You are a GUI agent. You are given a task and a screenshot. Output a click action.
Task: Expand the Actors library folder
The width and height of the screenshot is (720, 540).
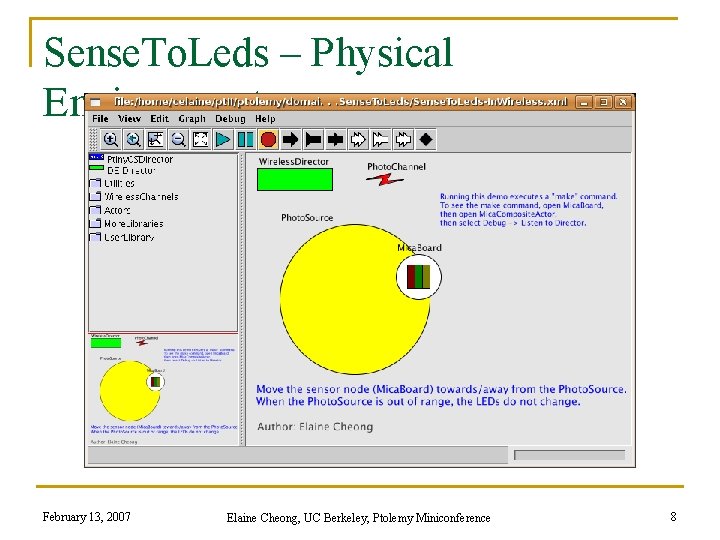110,210
